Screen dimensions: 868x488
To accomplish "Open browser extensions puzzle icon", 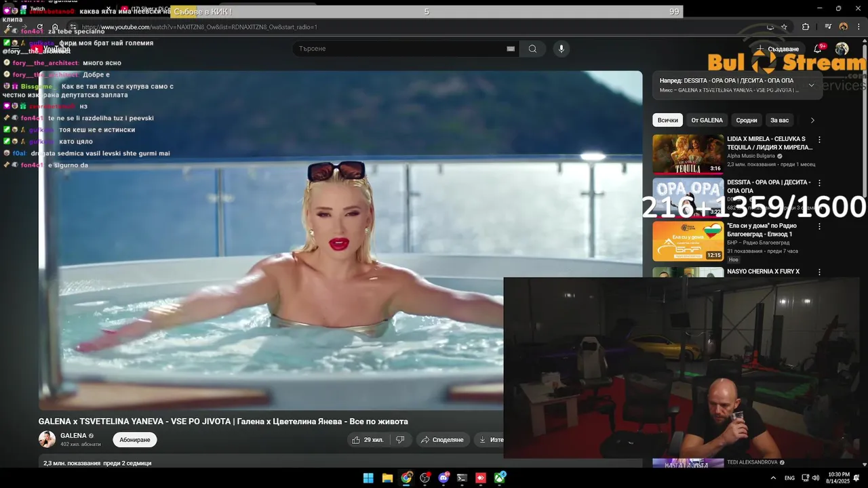I will tap(806, 26).
